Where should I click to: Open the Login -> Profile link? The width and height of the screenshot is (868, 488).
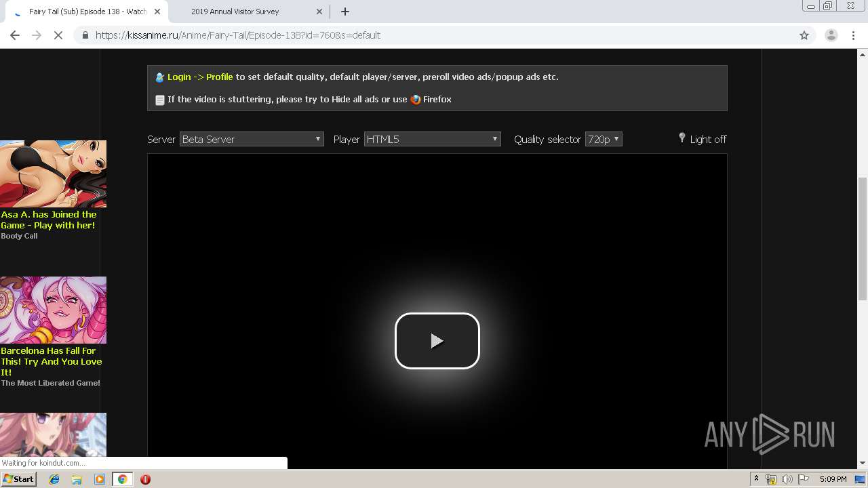pyautogui.click(x=200, y=77)
